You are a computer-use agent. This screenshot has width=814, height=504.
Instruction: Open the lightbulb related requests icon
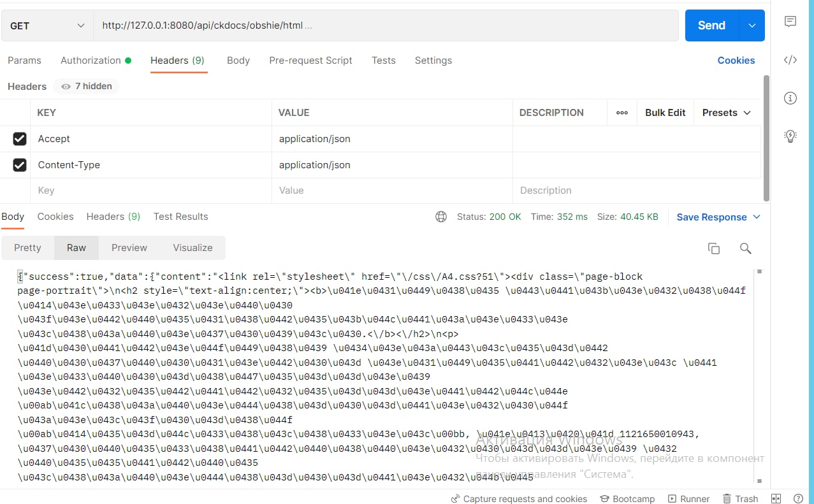(790, 136)
